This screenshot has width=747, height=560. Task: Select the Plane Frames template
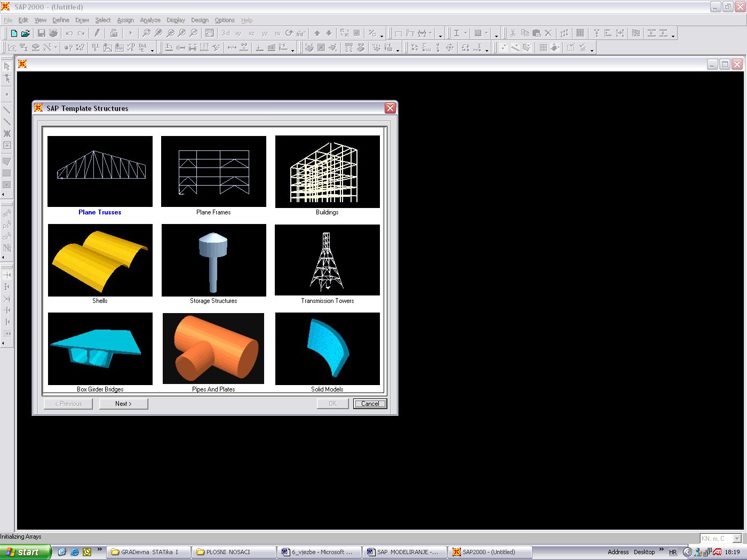213,171
